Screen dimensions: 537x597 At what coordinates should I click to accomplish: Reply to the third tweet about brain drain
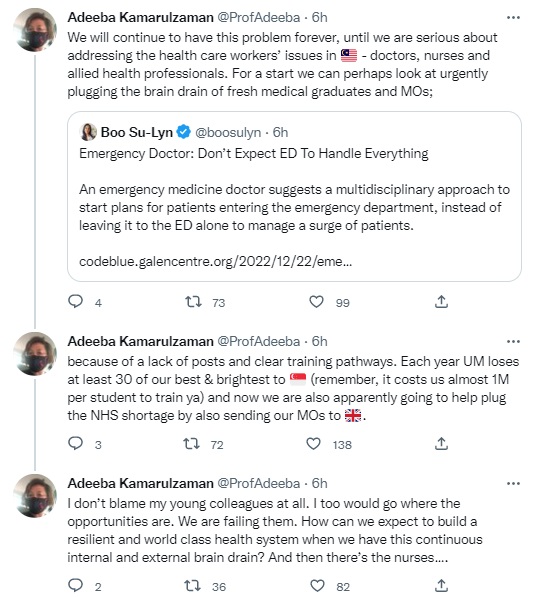(x=75, y=585)
